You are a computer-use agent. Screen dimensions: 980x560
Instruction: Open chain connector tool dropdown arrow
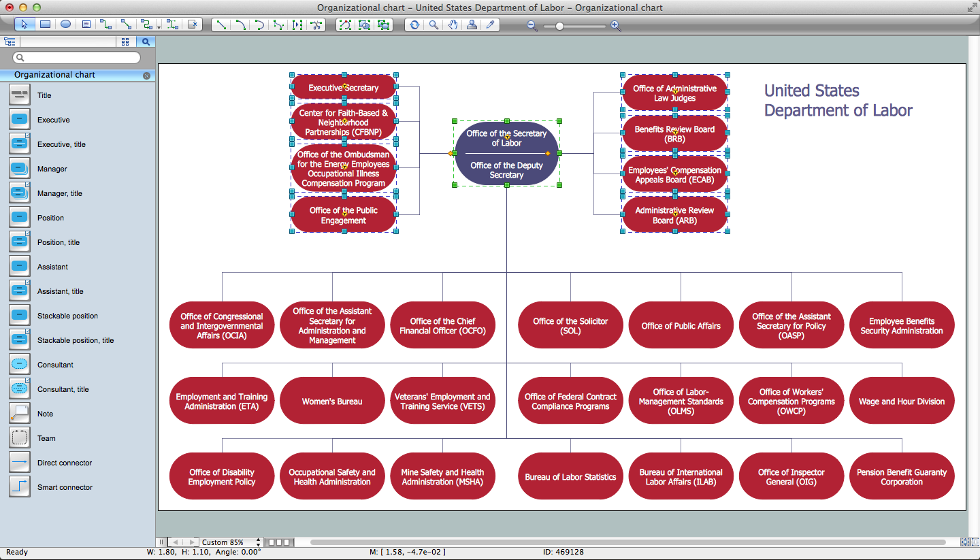click(x=159, y=27)
